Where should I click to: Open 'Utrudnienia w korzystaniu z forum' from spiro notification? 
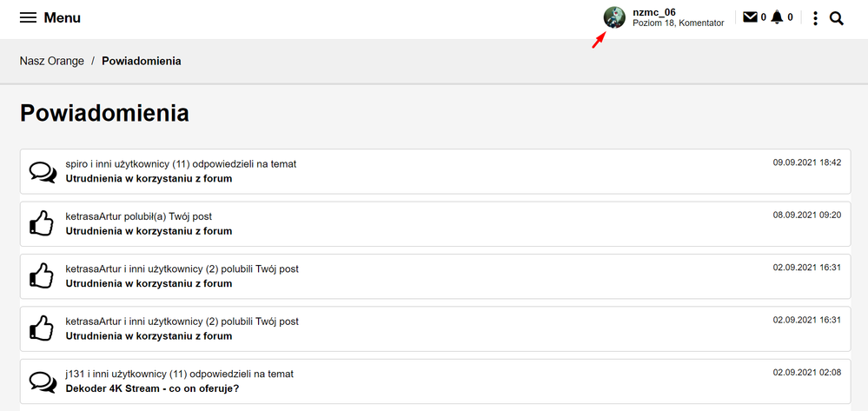point(149,179)
